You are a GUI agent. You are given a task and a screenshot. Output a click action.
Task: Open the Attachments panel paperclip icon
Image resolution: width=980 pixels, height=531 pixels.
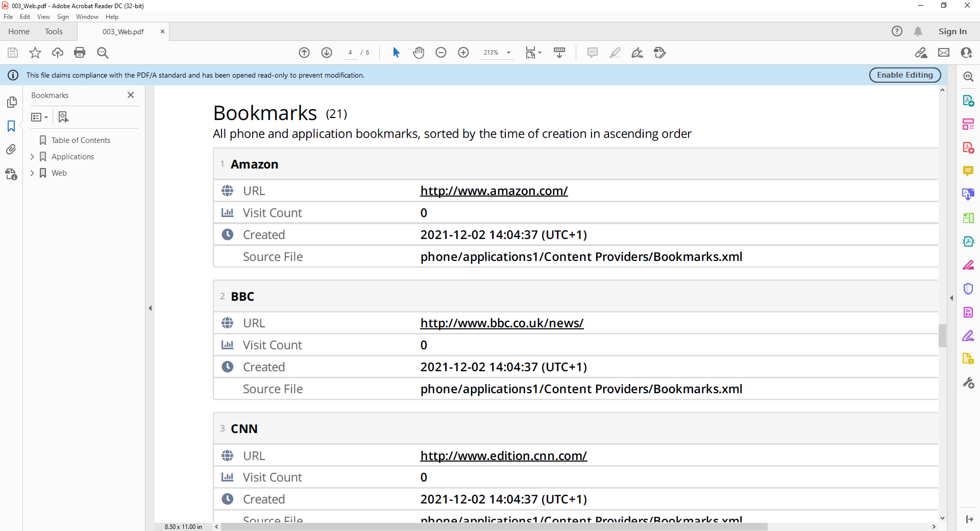click(x=11, y=150)
